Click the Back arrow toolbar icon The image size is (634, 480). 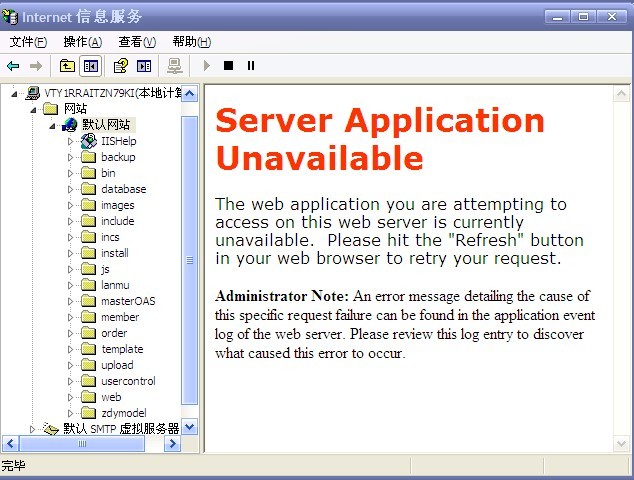pos(13,66)
